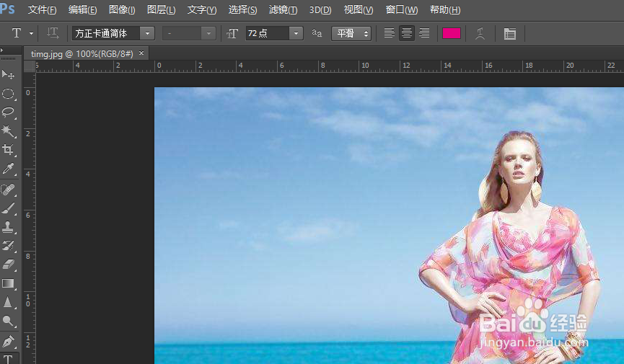Select the Horizontal Type tool in toolbox

click(x=8, y=359)
